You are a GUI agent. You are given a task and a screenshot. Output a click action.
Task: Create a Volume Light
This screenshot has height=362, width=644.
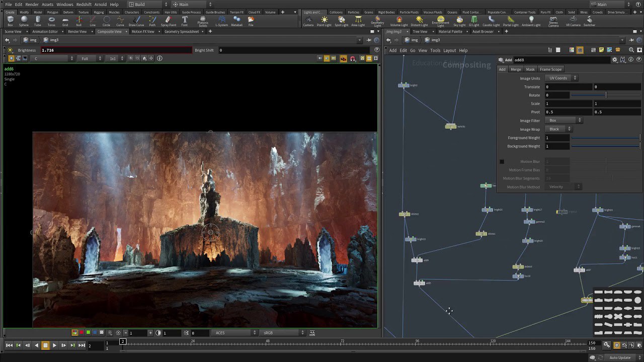coord(399,21)
